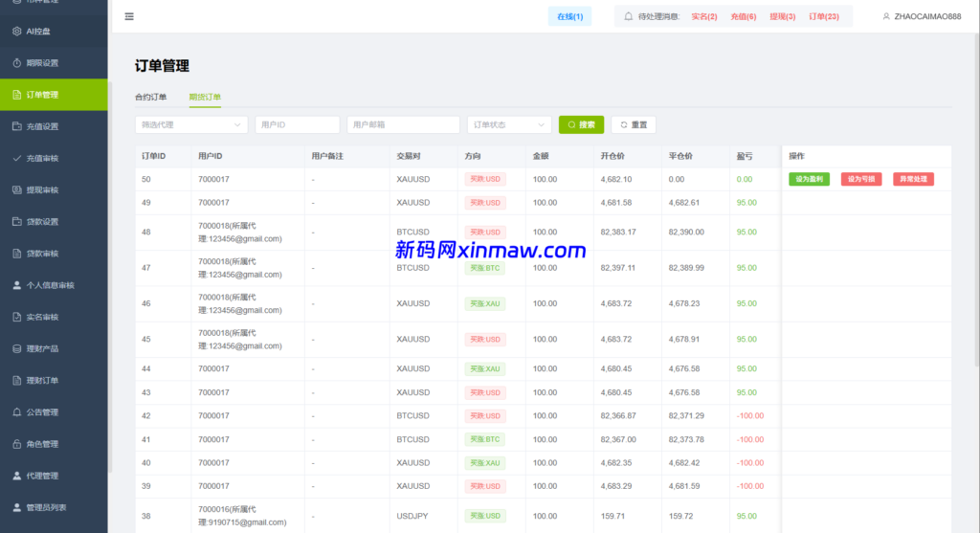
Task: Click the 贷款审核 document icon
Action: [17, 253]
